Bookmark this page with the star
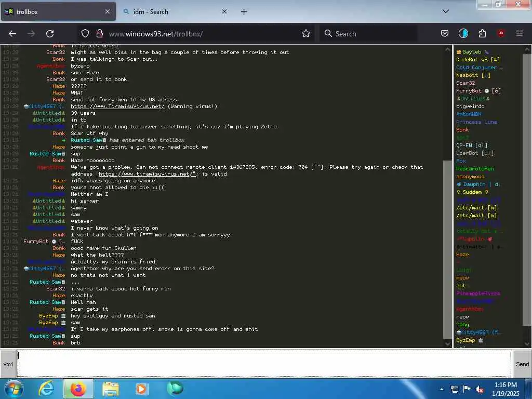 point(306,33)
